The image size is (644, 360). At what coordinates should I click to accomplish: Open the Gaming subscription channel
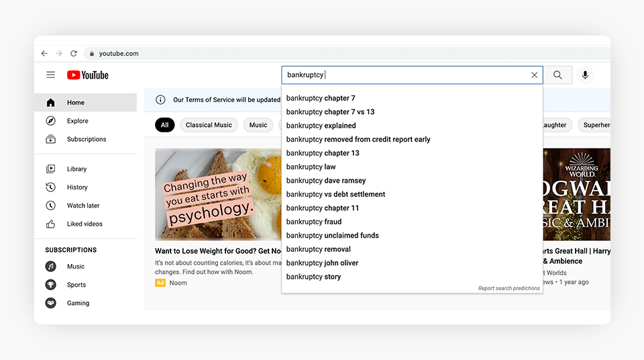pos(78,303)
